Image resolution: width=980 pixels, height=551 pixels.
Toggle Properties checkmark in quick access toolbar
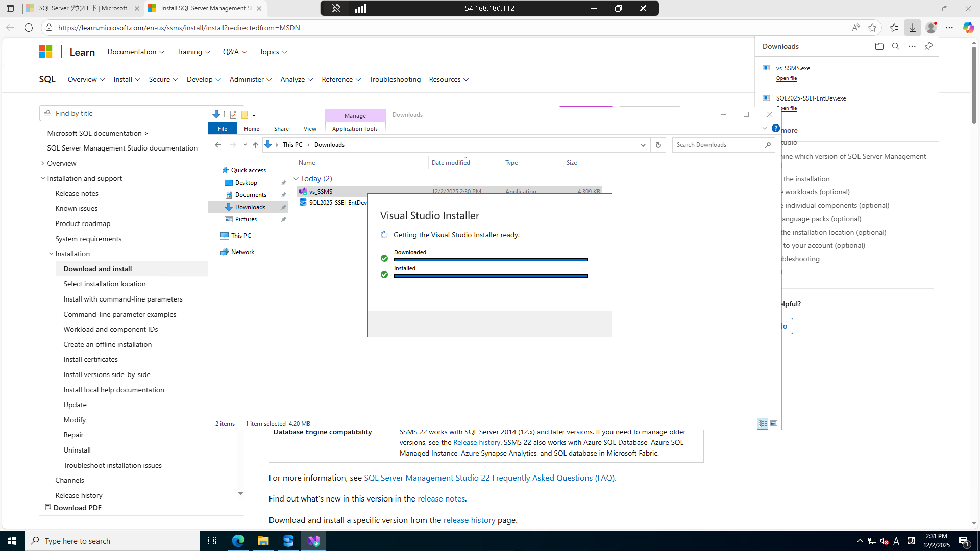[x=233, y=115]
